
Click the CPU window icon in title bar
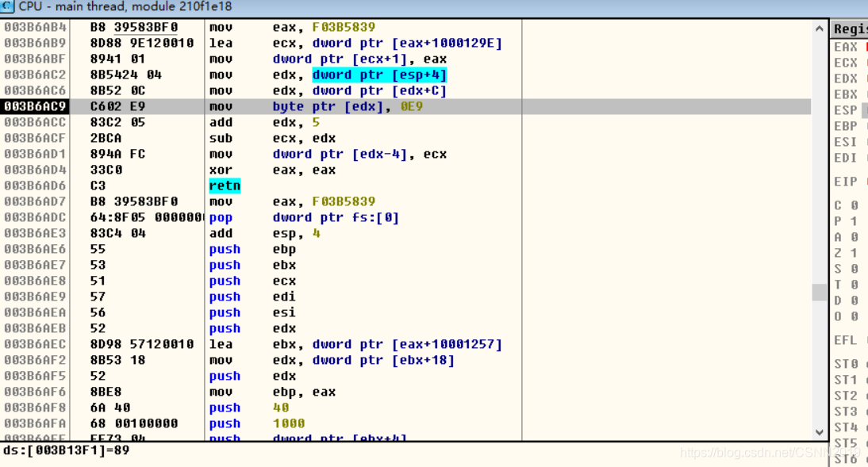pos(6,6)
